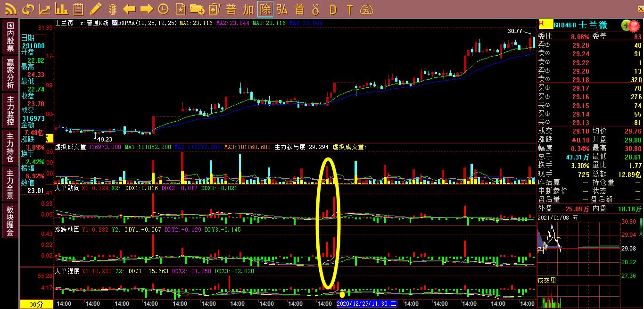This screenshot has width=644, height=309.
Task: Open the 主力全景 sidebar tab
Action: click(x=10, y=183)
